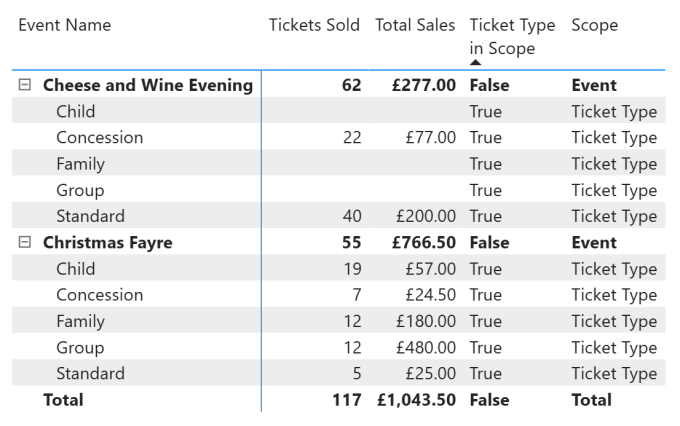Screen dimensions: 680x426
Task: Select Concession row under Cheese and Wine Evening
Action: (338, 138)
